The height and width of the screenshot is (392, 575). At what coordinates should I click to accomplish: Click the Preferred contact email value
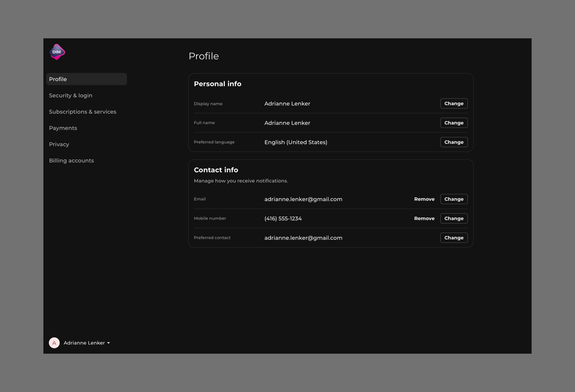pyautogui.click(x=303, y=238)
